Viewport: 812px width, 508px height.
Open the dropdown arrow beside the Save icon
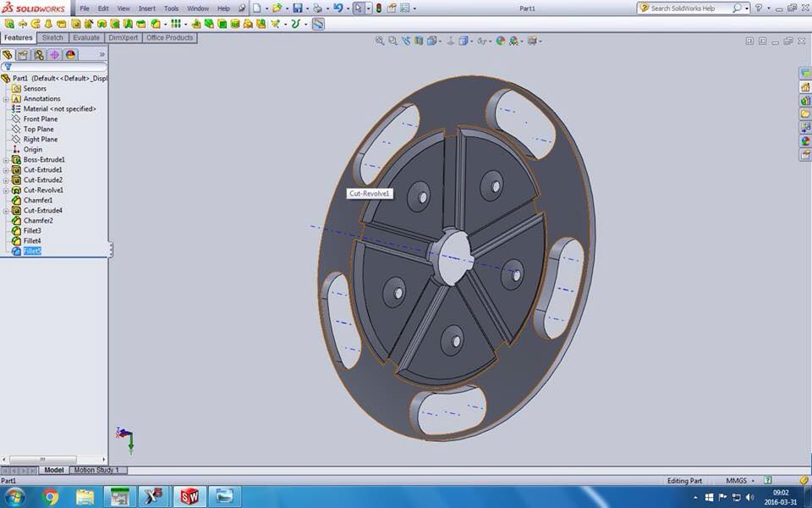[x=306, y=8]
